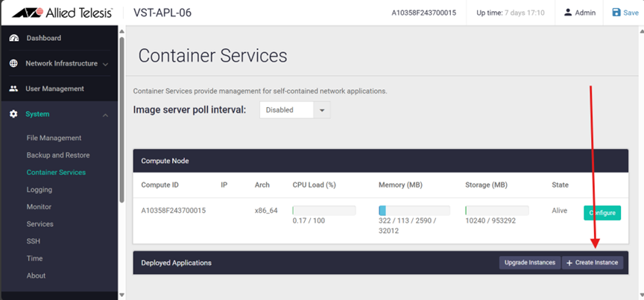Open the About page in the sidebar
This screenshot has width=644, height=300.
36,275
